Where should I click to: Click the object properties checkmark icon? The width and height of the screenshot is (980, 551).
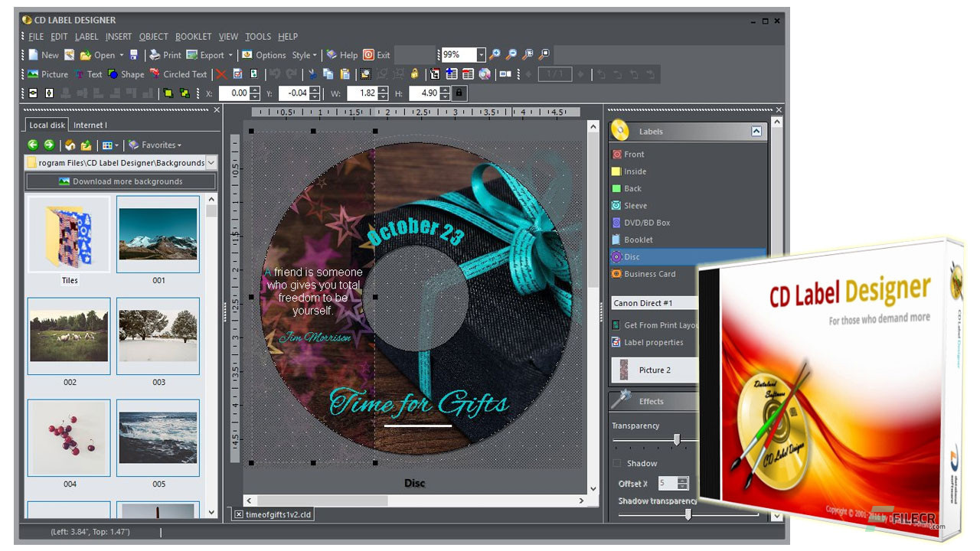[237, 74]
